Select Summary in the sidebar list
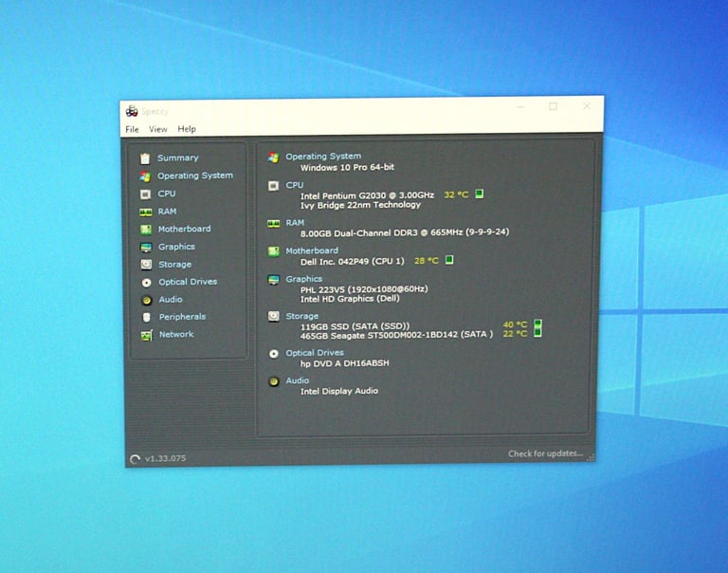The height and width of the screenshot is (573, 728). (x=178, y=158)
